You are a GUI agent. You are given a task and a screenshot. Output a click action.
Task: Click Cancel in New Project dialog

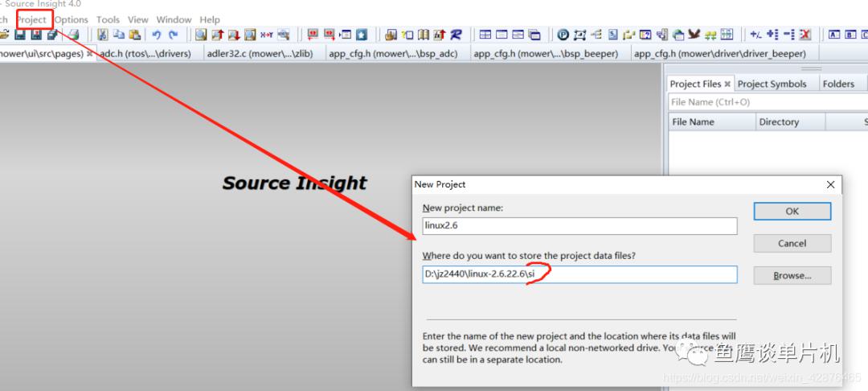(792, 243)
